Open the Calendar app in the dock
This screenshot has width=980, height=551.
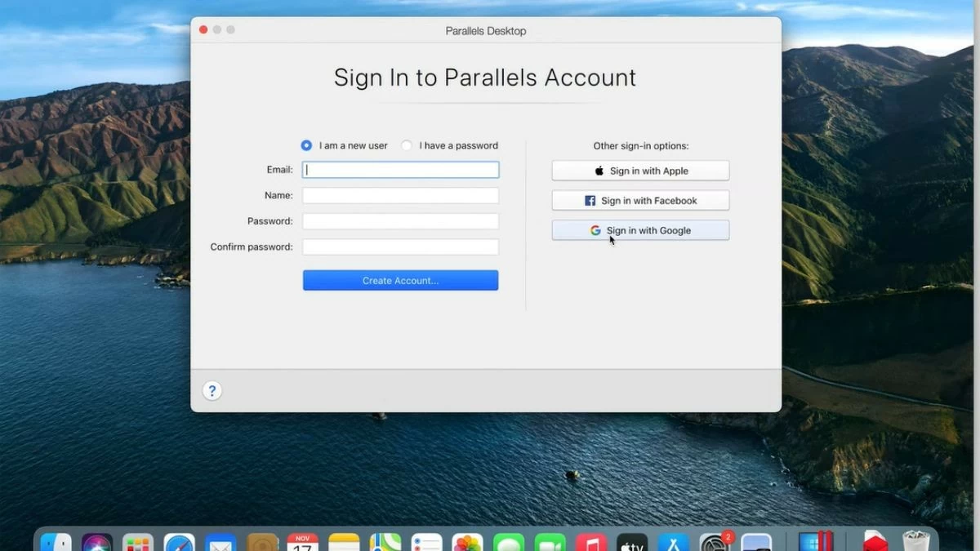pos(303,543)
